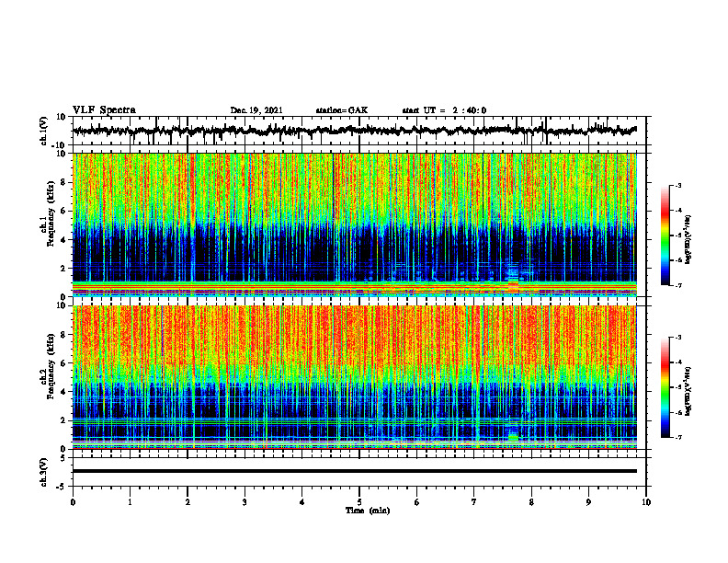Screen dimensions: 728x563
Task: Click the "ch.3(V)" axis label
Action: coord(44,473)
